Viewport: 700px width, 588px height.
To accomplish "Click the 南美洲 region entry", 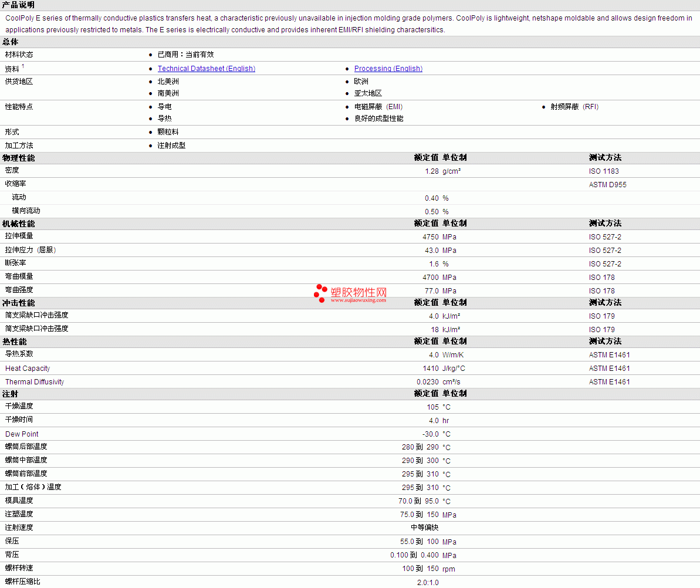I will pyautogui.click(x=168, y=93).
